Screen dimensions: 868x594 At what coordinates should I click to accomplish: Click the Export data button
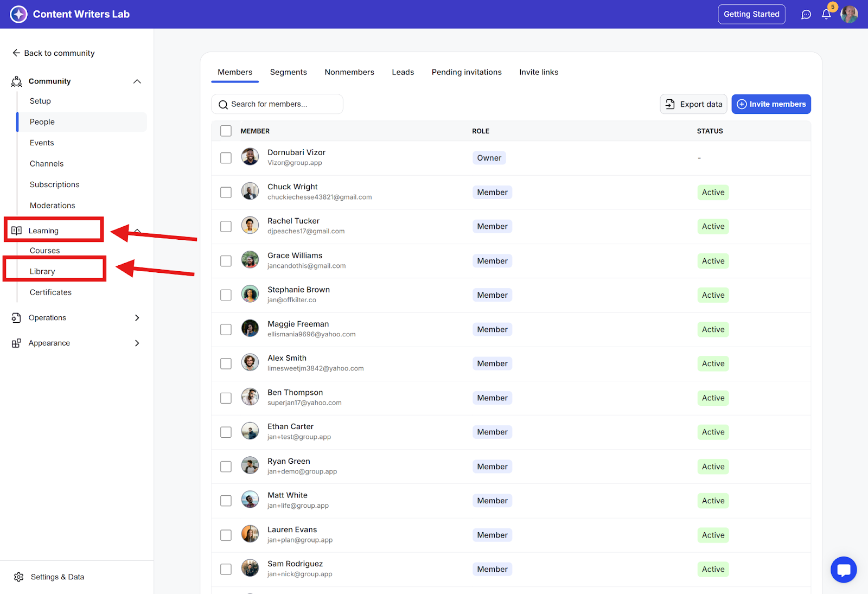click(693, 104)
